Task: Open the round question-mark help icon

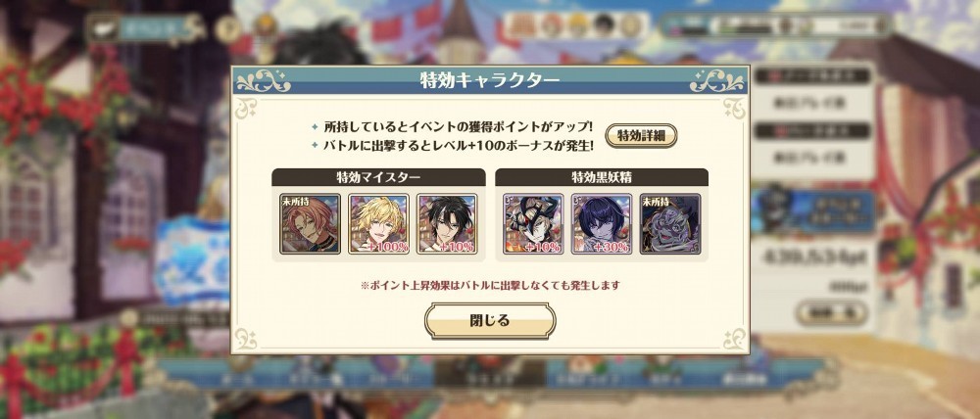Action: (228, 28)
